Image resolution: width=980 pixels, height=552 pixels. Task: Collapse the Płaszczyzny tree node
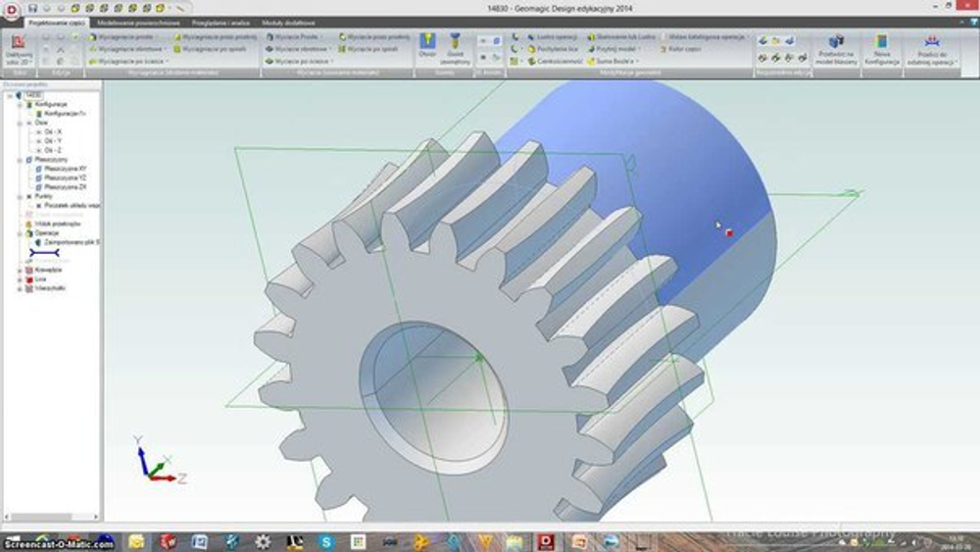21,159
